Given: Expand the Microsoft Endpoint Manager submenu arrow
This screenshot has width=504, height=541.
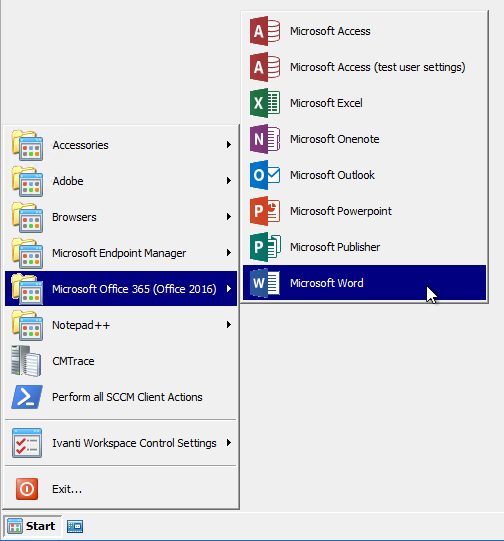Looking at the screenshot, I should click(x=229, y=253).
